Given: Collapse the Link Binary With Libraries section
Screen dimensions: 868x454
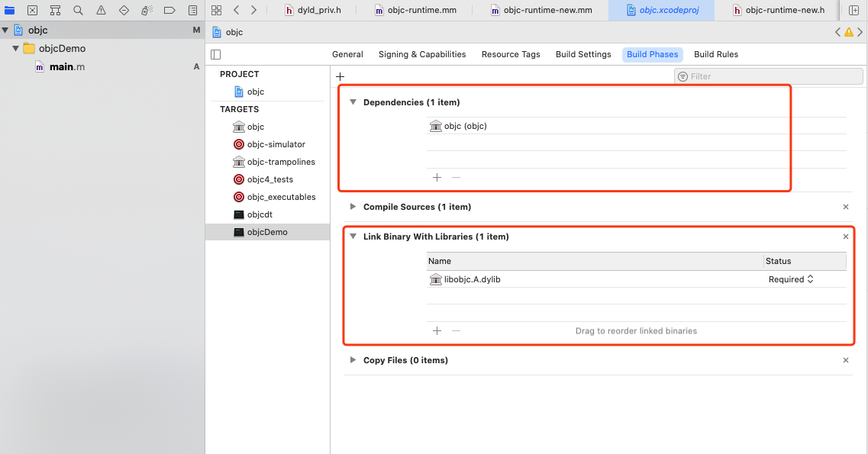Looking at the screenshot, I should coord(353,236).
